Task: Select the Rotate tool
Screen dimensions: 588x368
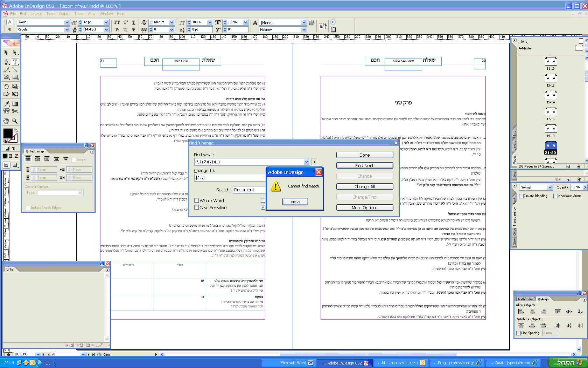Action: click(6, 86)
